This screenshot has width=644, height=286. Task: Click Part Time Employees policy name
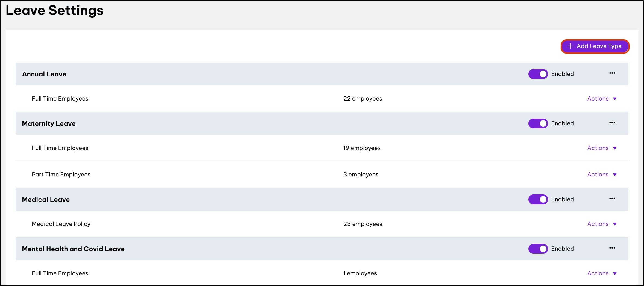(x=61, y=175)
